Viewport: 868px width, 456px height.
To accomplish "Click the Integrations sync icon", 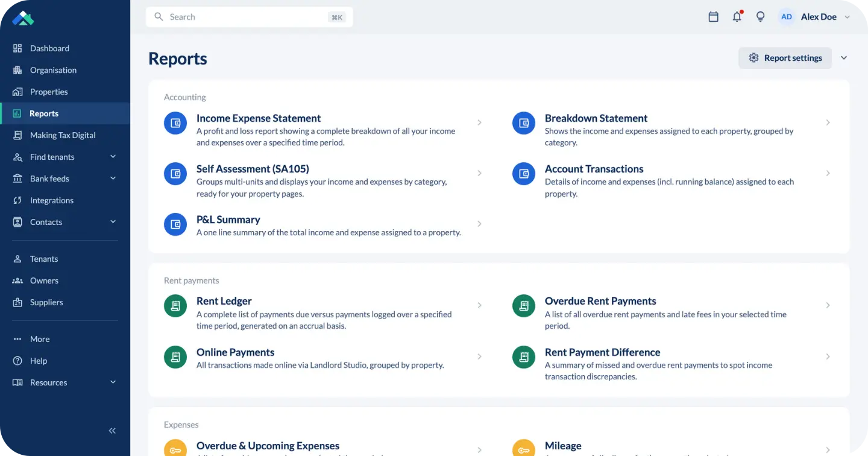I will (17, 200).
